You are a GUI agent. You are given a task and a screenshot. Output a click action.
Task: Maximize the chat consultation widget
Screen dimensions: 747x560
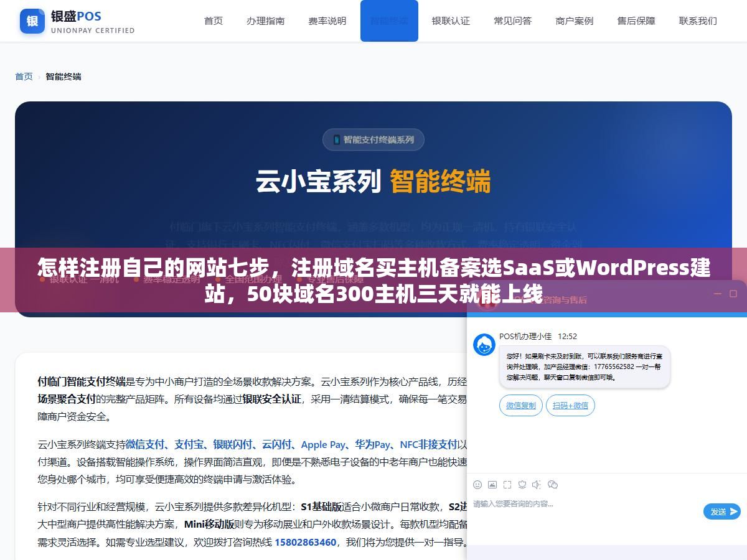[733, 294]
